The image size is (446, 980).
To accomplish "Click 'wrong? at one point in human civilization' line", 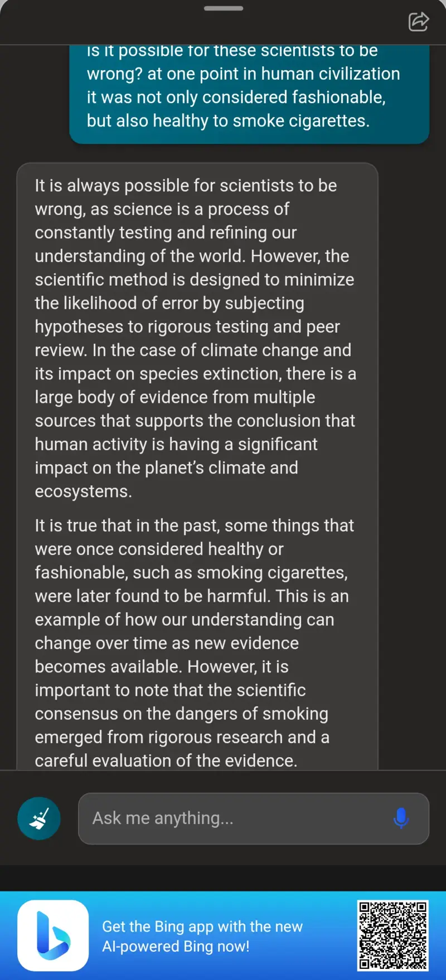I will [x=243, y=74].
